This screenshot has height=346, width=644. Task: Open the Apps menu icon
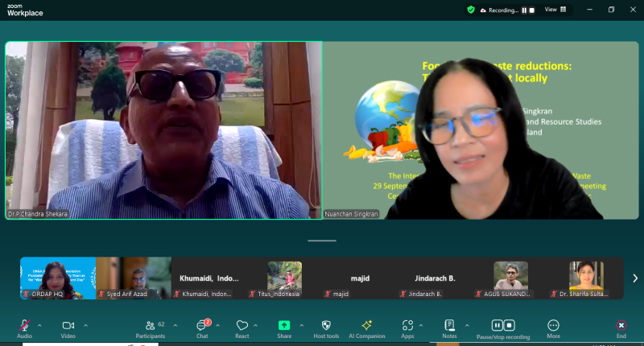tap(407, 326)
